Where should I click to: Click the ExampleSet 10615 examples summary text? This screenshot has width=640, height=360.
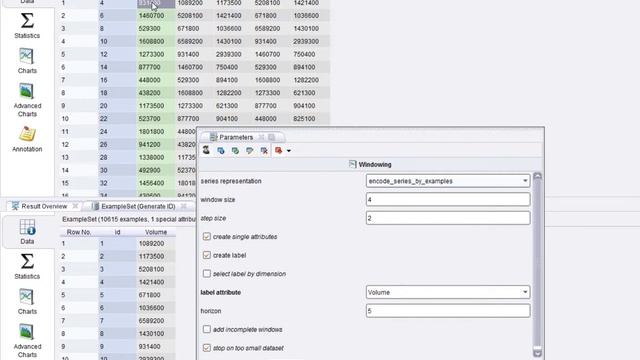click(129, 219)
